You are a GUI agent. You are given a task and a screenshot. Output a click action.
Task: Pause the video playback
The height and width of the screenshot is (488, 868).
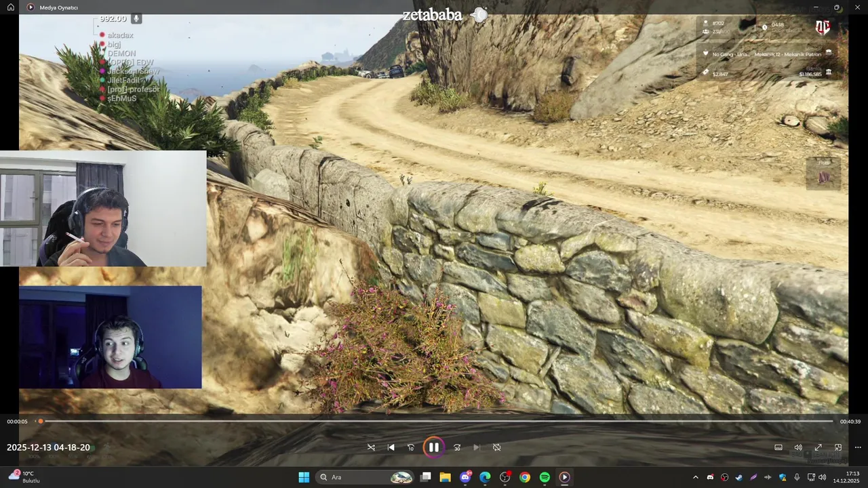point(433,447)
